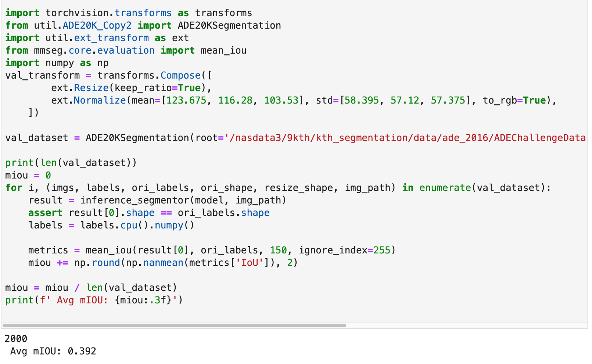Click the output line 'Avg mIOU: 0.392'
Viewport: 592px width, 364px height.
point(53,351)
